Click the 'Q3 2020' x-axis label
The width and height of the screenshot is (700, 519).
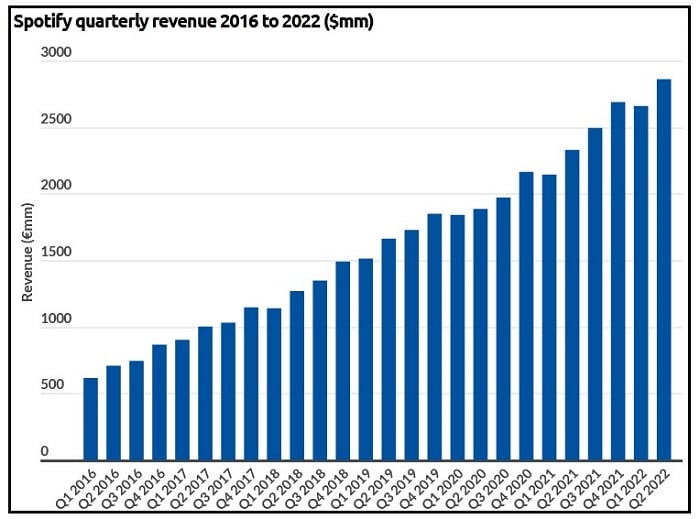[490, 489]
